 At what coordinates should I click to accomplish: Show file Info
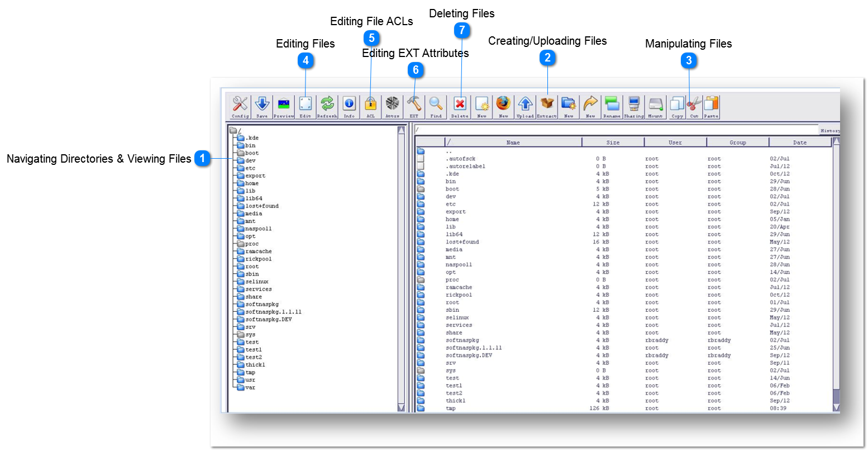pyautogui.click(x=349, y=106)
